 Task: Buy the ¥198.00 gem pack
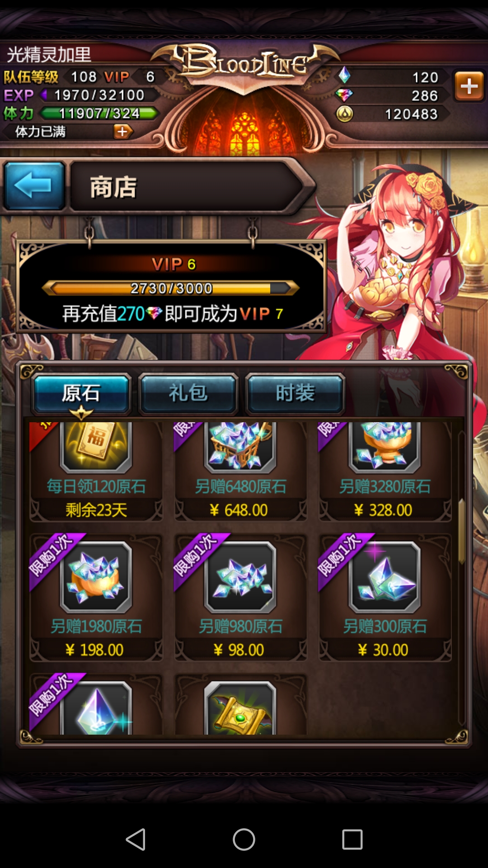pyautogui.click(x=96, y=598)
